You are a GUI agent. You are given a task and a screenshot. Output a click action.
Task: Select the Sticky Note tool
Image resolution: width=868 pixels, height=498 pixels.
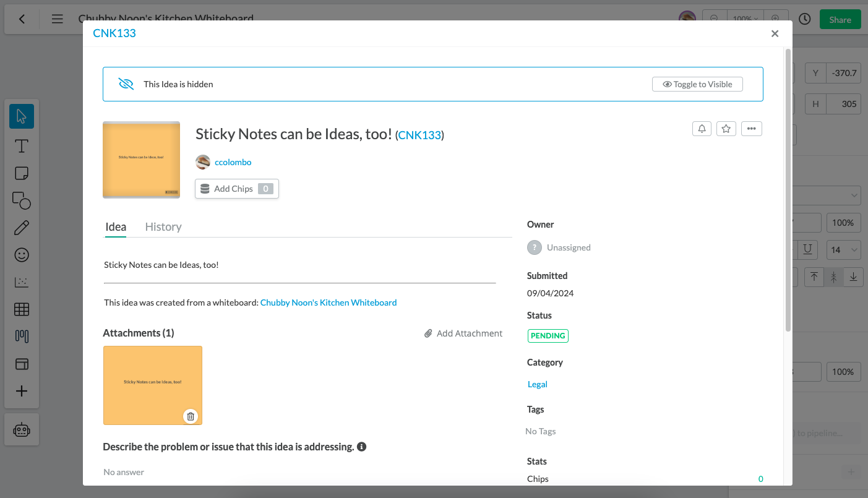pyautogui.click(x=22, y=173)
